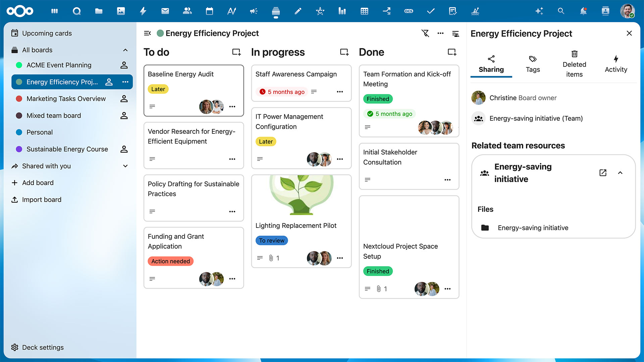Image resolution: width=644 pixels, height=362 pixels.
Task: Open Deck settings at bottom left
Action: [x=43, y=347]
